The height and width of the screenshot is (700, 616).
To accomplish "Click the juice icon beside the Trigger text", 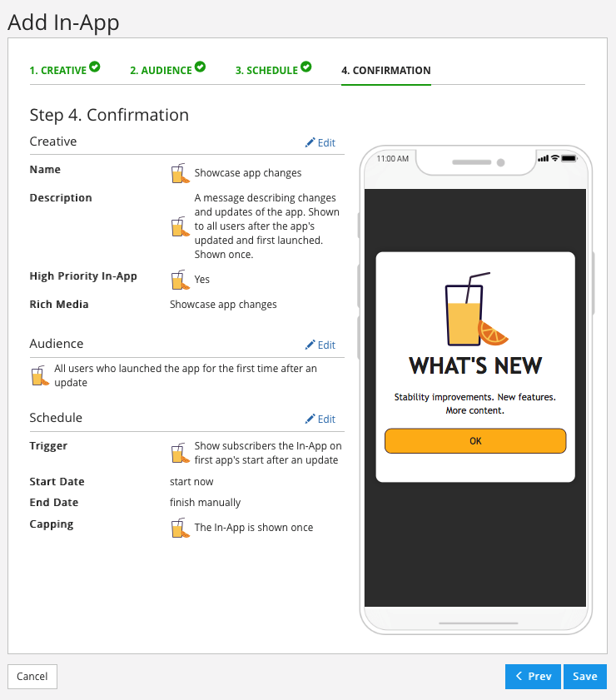I will (181, 453).
